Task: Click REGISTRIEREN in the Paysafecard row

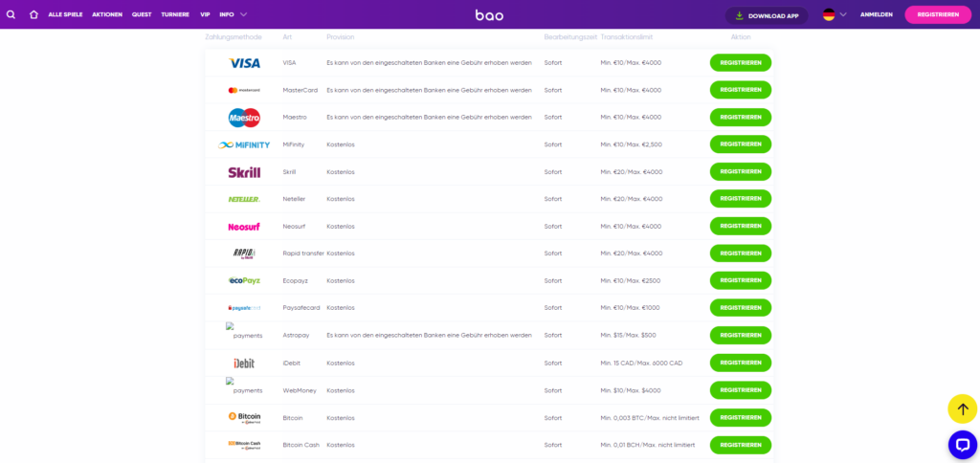Action: coord(741,308)
